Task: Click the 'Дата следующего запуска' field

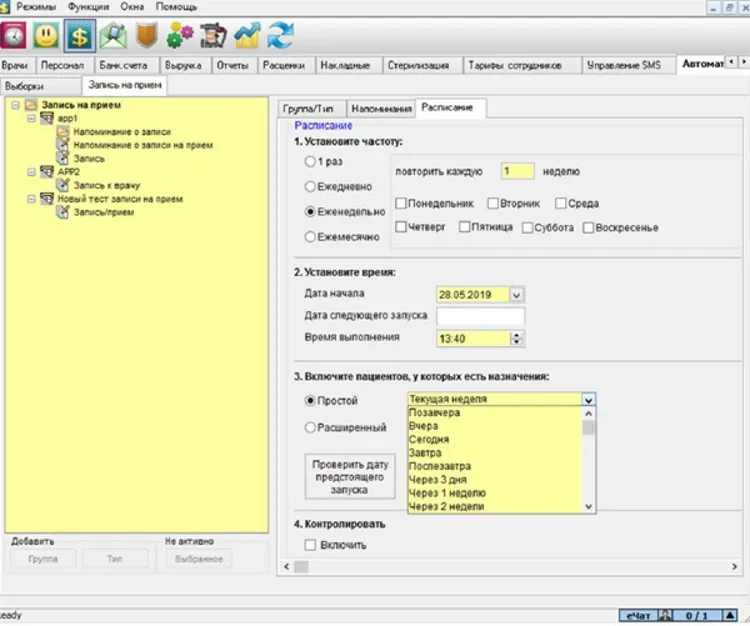Action: click(480, 316)
